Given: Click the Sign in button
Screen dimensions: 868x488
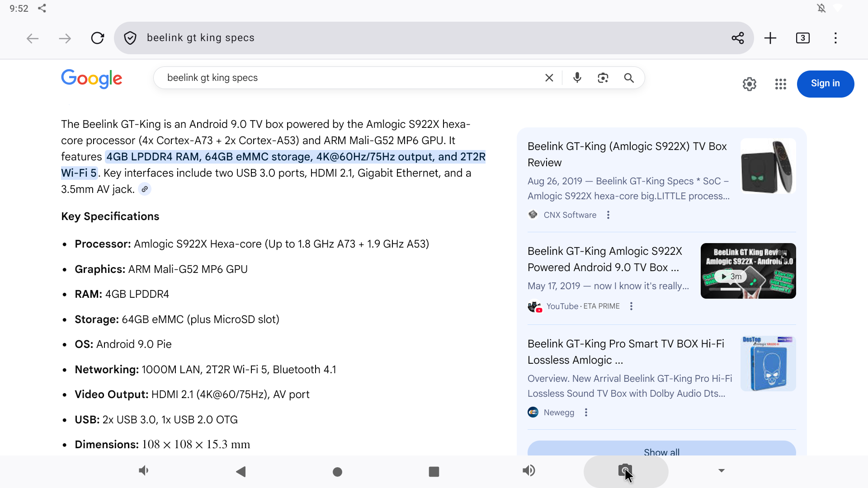Looking at the screenshot, I should [825, 84].
